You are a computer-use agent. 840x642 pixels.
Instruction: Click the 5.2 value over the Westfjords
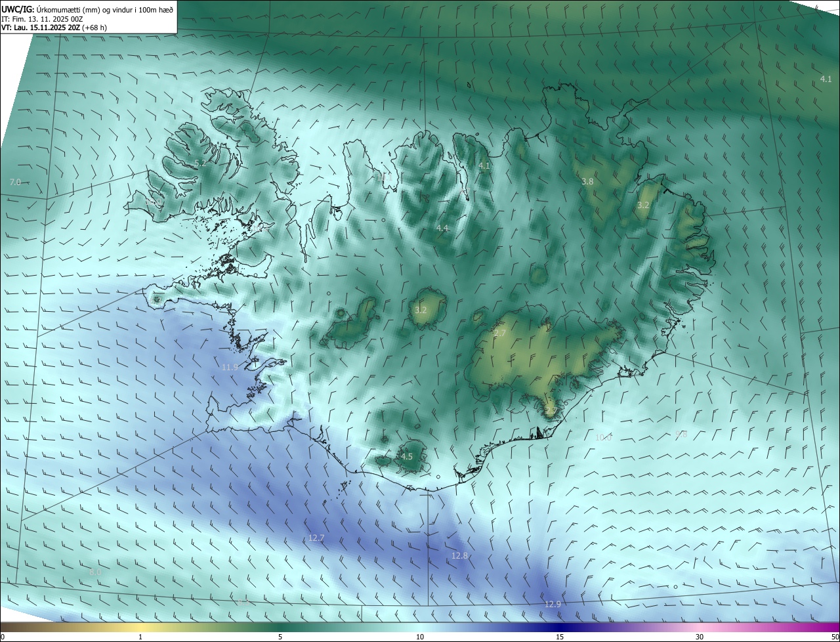201,163
